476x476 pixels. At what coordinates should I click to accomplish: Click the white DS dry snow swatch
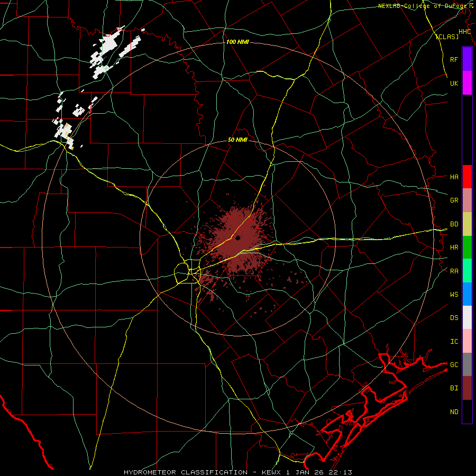click(467, 317)
